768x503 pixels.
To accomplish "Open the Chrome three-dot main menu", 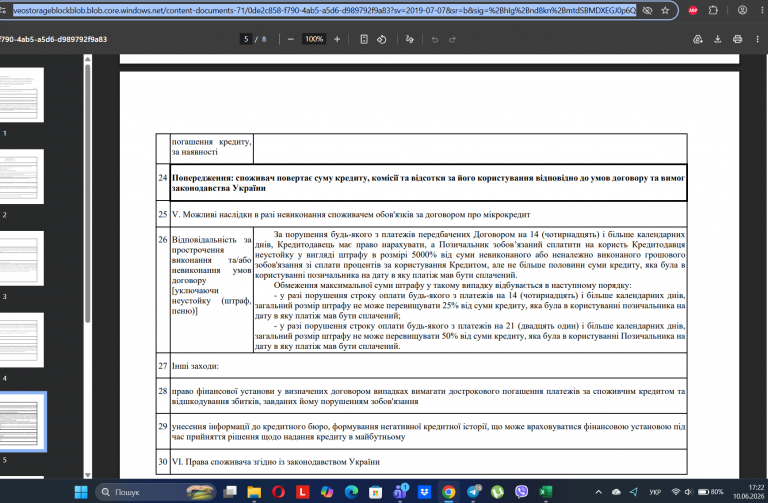I will [763, 10].
